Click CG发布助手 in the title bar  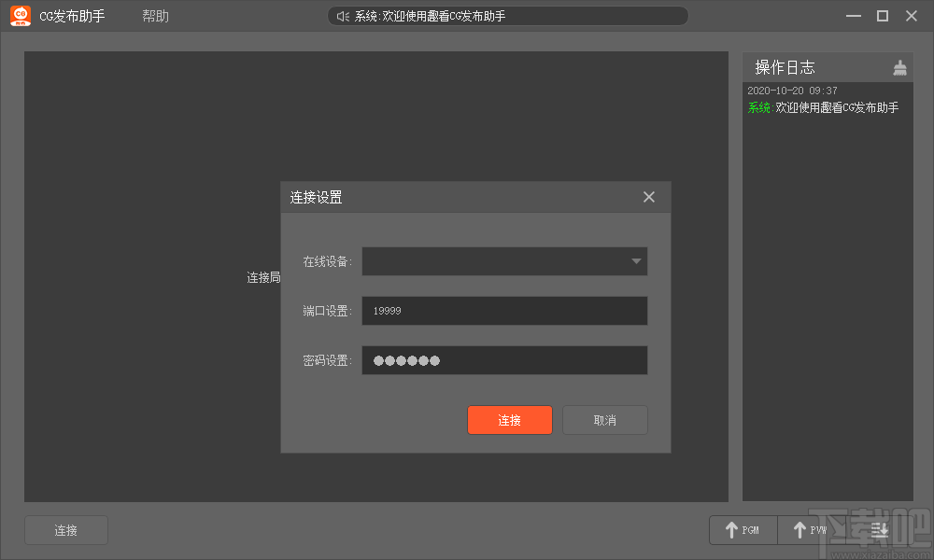point(73,15)
